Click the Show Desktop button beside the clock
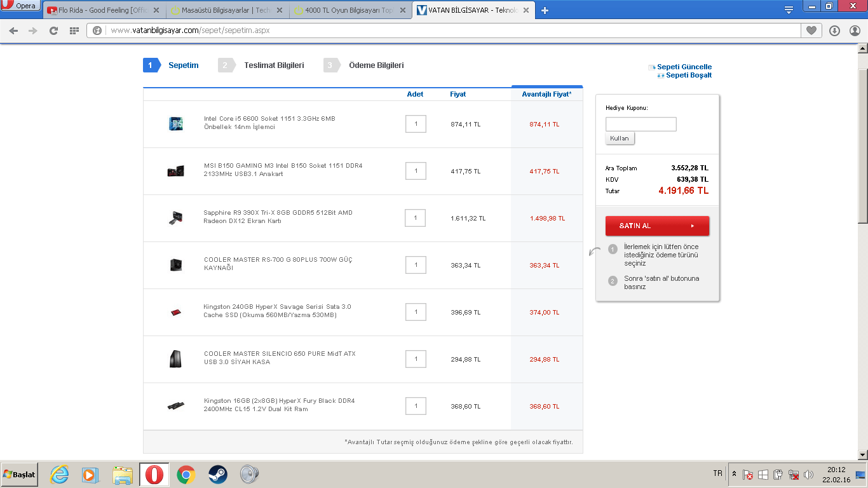The height and width of the screenshot is (488, 868). tap(861, 474)
